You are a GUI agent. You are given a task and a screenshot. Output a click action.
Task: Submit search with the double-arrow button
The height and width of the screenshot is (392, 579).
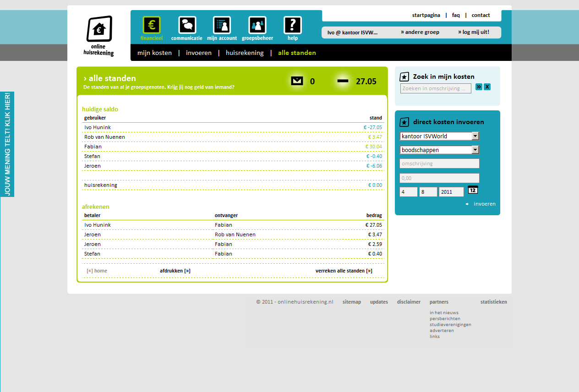pos(479,87)
